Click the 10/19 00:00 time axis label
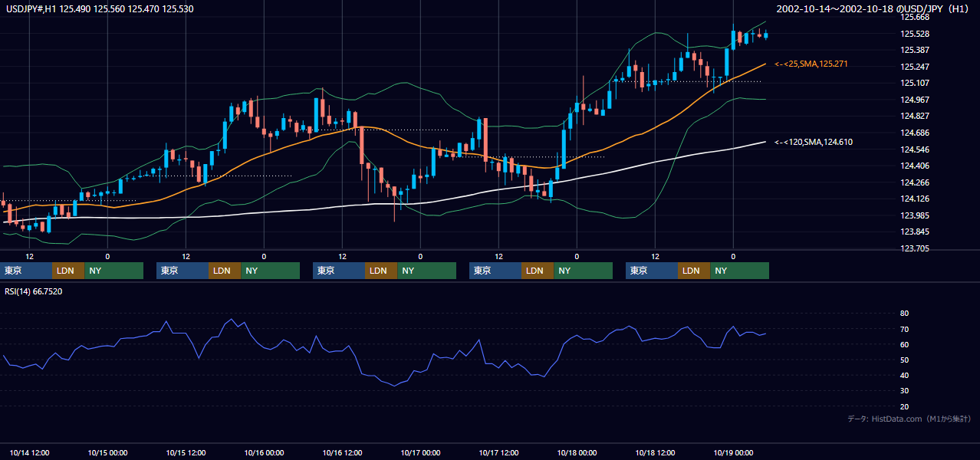Screen dimensions: 980x460 733,453
